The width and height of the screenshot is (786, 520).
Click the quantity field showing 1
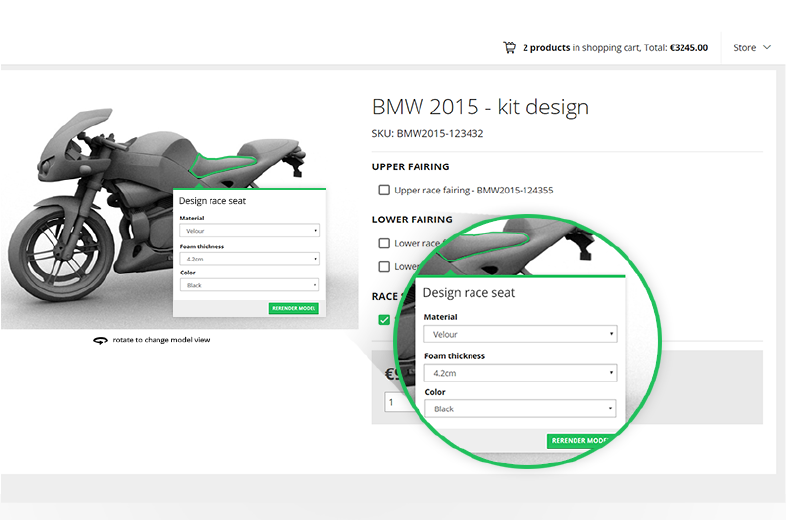pyautogui.click(x=399, y=402)
